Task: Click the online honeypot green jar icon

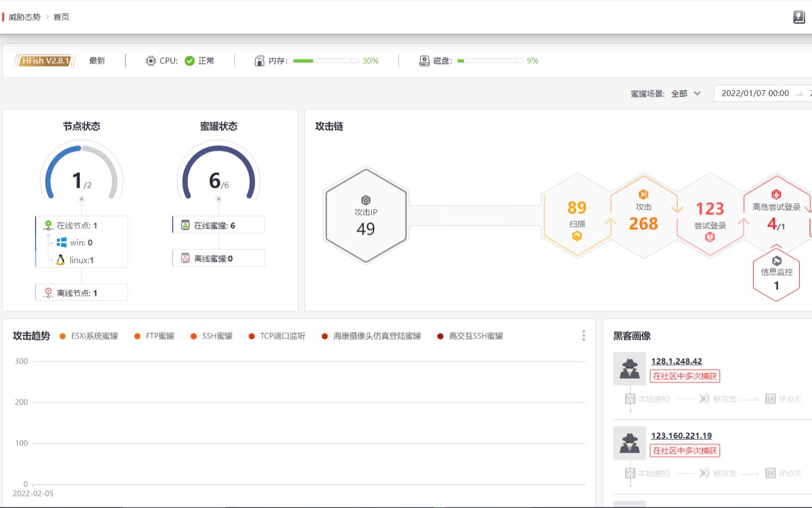Action: tap(185, 225)
